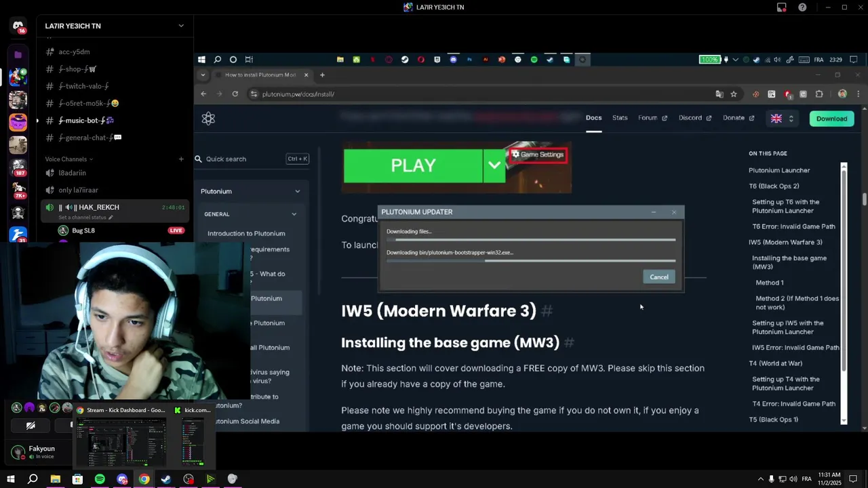Open Chrome tab search dropdown
This screenshot has height=488, width=868.
pos(203,75)
